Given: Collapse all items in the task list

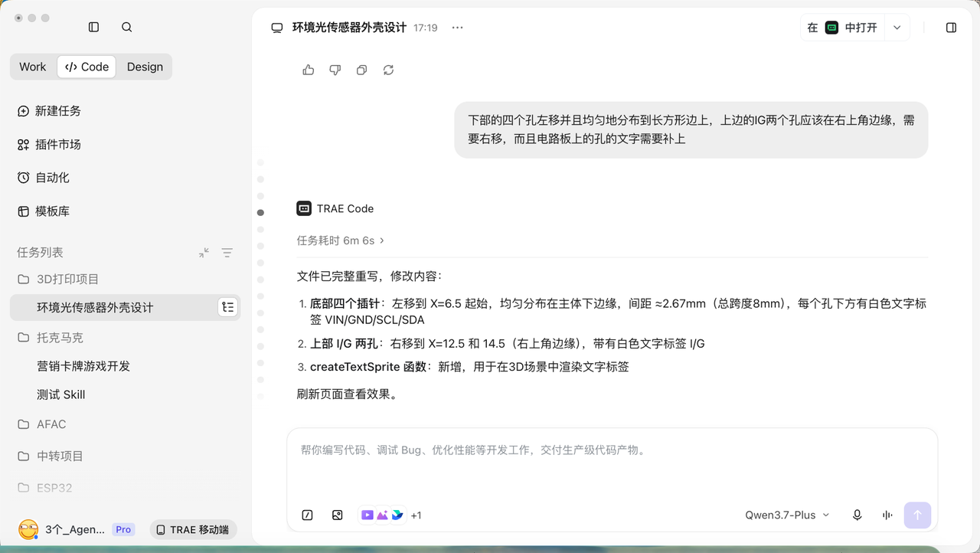Looking at the screenshot, I should pos(204,252).
